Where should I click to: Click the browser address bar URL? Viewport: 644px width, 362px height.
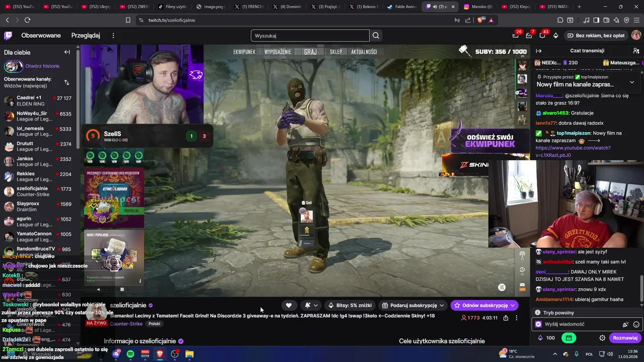tap(172, 20)
